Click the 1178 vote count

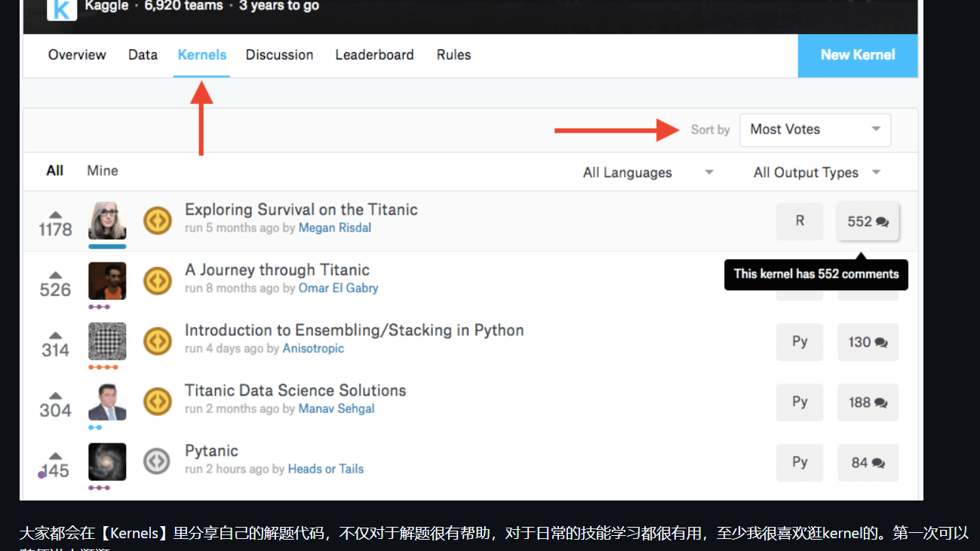55,229
